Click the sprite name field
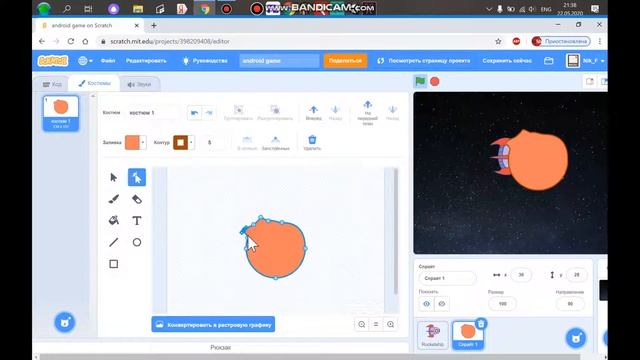Image resolution: width=640 pixels, height=360 pixels. 447,278
